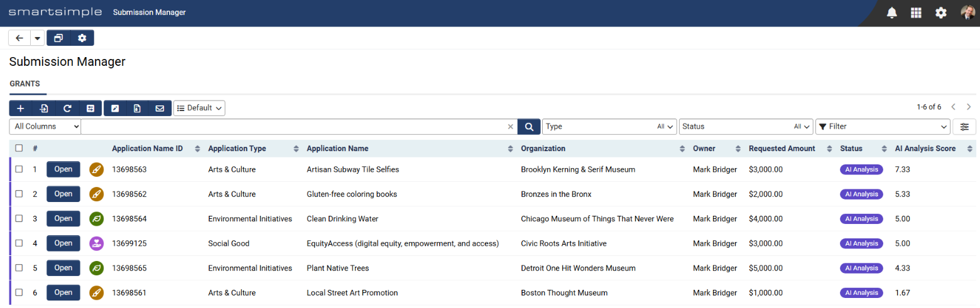
Task: Open the Plant Native Trees application
Action: point(63,268)
